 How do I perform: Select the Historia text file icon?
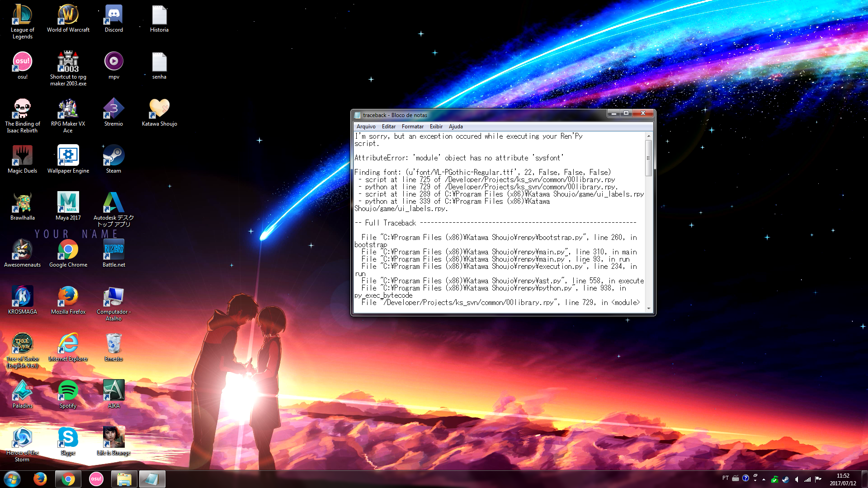[159, 19]
